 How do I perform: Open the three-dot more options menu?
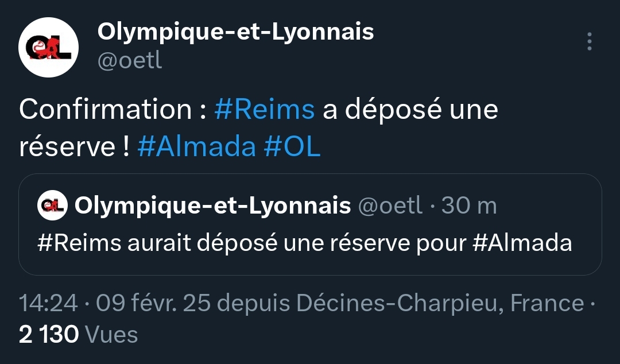coord(589,42)
